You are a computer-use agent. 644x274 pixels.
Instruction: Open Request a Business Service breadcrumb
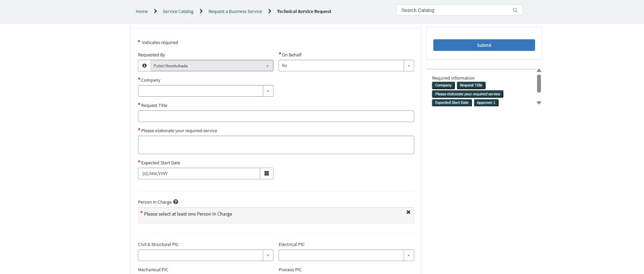[x=235, y=12]
